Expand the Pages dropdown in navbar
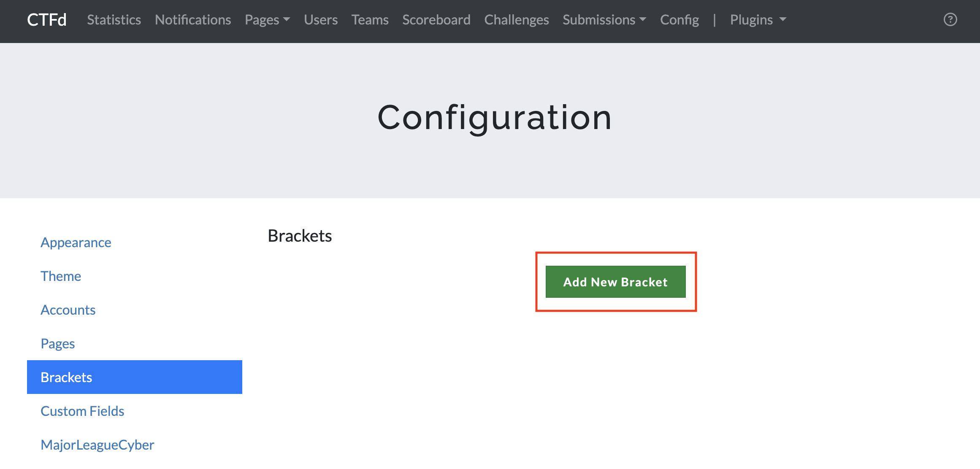The height and width of the screenshot is (469, 980). (267, 20)
